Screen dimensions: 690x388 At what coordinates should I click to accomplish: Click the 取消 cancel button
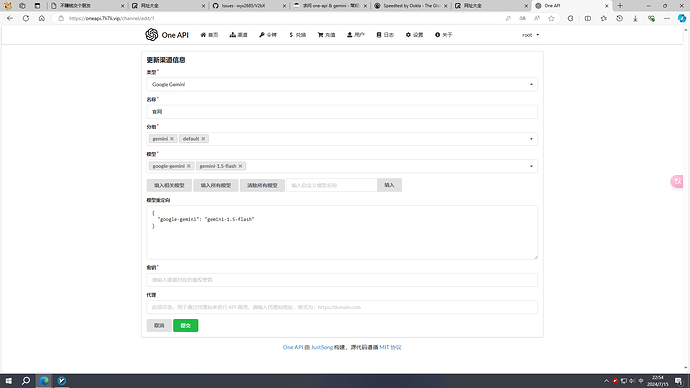(x=159, y=326)
